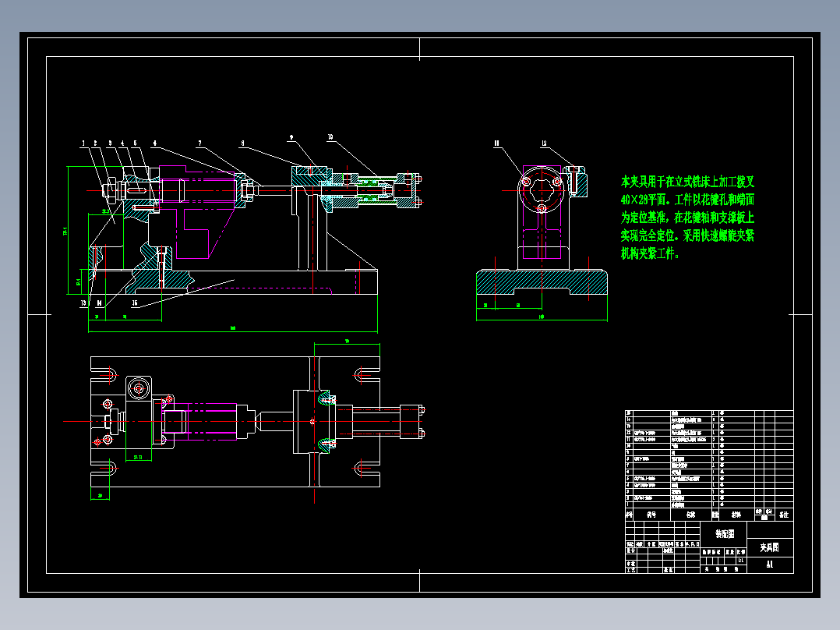The image size is (840, 630).
Task: Click part balloon number 8 in front view
Action: click(x=242, y=143)
